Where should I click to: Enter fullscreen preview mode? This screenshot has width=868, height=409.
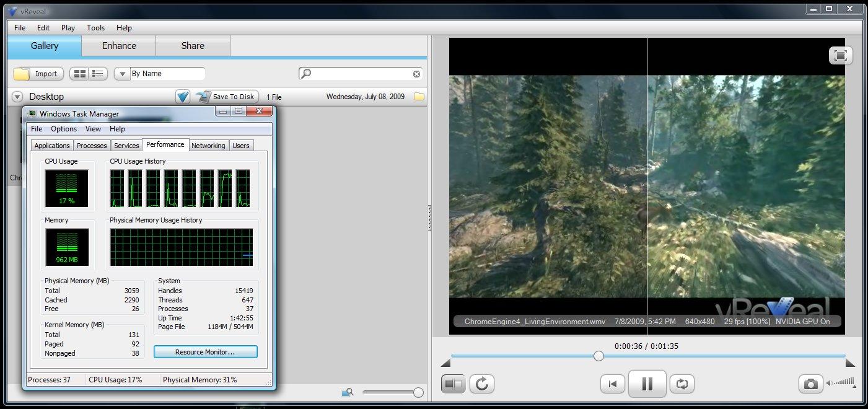tap(840, 55)
